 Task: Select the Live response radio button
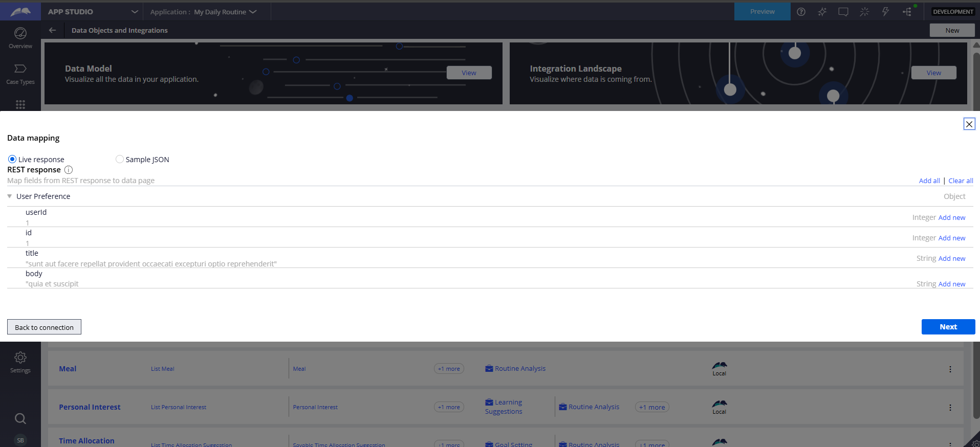(12, 159)
